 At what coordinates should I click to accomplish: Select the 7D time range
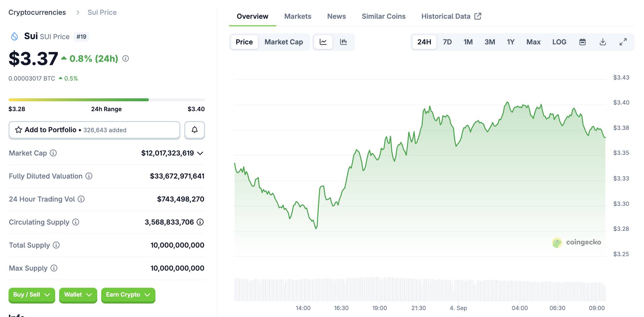(x=447, y=42)
